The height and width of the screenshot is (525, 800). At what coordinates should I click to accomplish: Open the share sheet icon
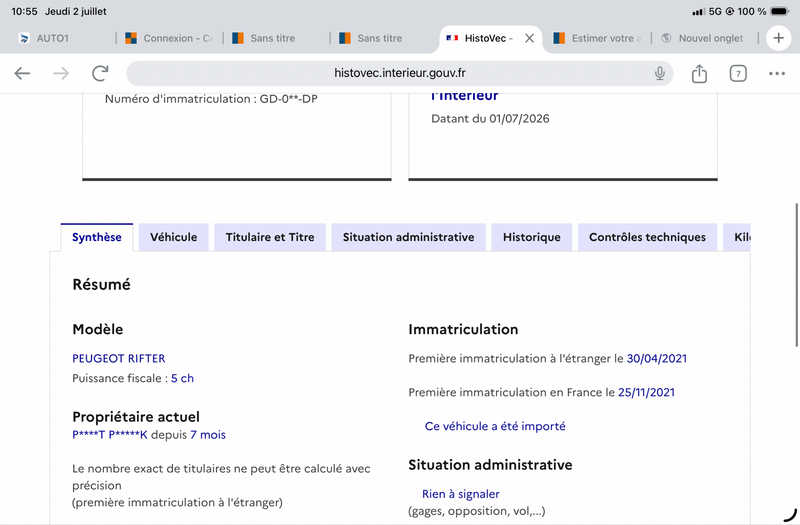(x=699, y=73)
